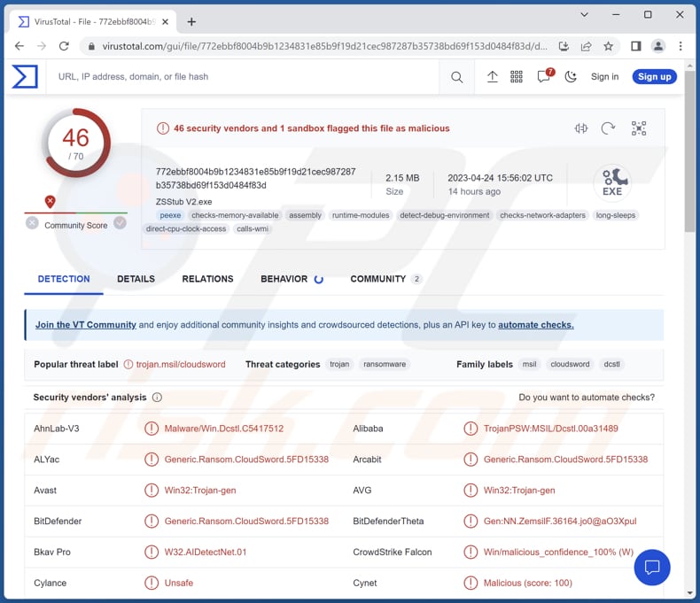Open notifications comment icon

pyautogui.click(x=544, y=77)
